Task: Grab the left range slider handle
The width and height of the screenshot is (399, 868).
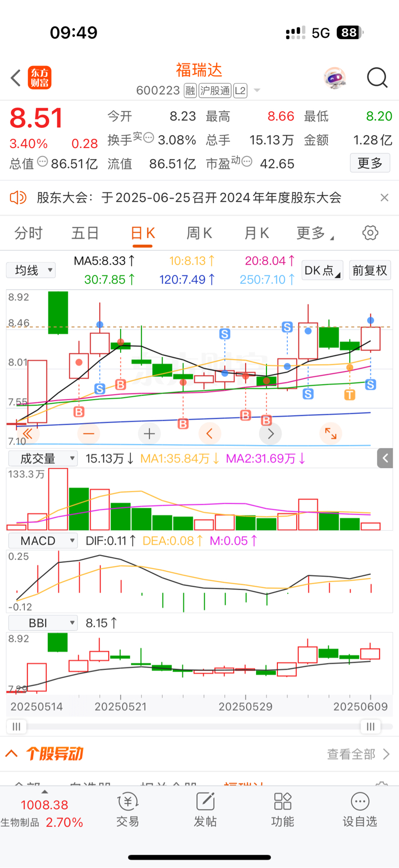Action: [16, 726]
